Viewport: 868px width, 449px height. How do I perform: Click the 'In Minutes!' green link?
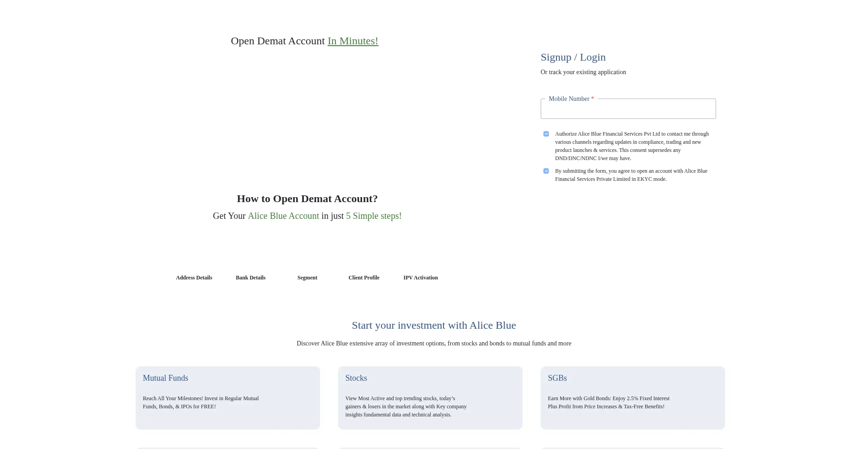353,41
